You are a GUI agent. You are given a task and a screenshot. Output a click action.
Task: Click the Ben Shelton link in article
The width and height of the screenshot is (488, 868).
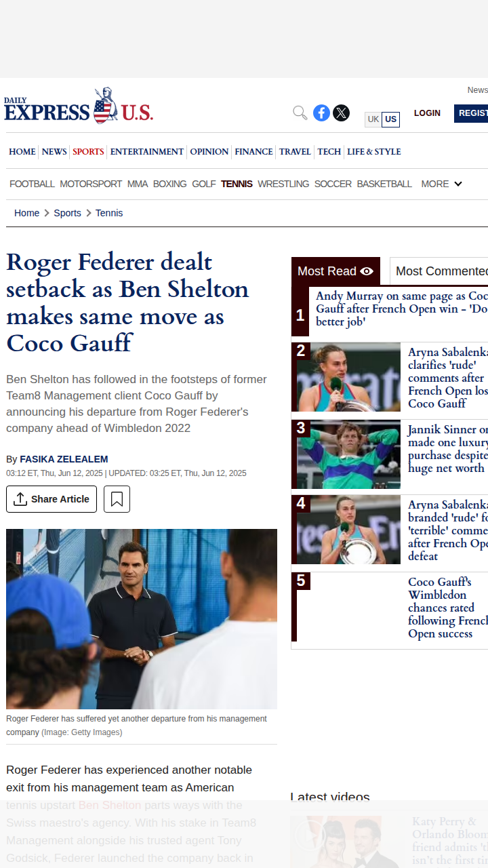point(110,805)
